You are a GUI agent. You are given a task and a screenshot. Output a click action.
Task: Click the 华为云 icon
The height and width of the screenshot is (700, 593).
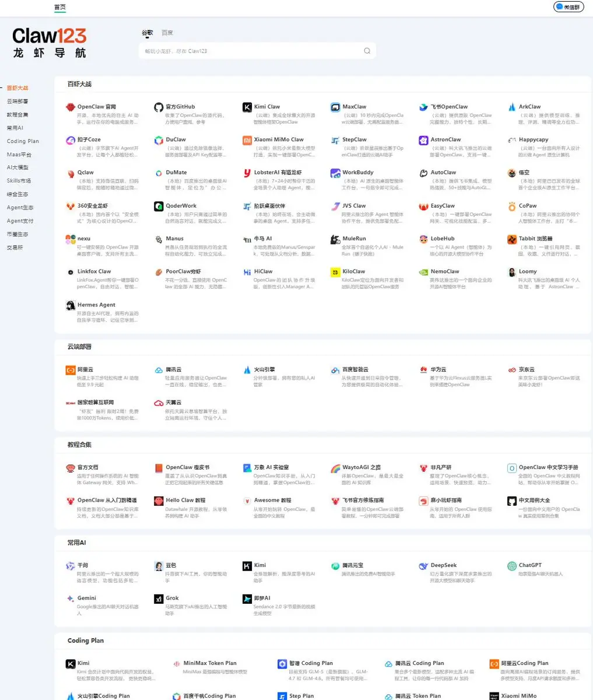coord(423,370)
